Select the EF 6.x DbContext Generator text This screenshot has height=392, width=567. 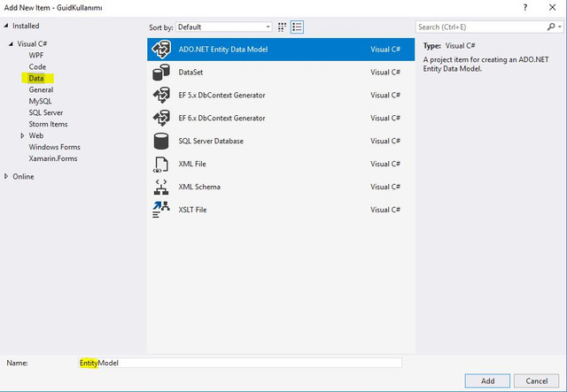[x=221, y=119]
